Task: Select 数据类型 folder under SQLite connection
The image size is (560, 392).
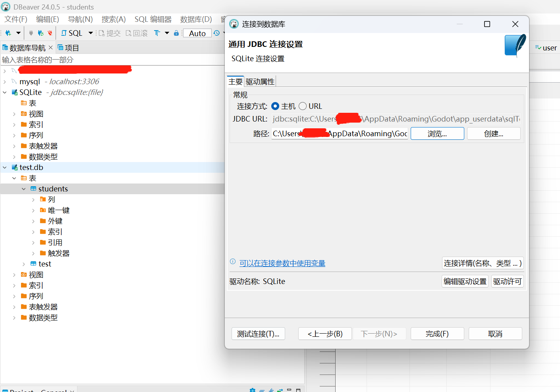Action: [x=43, y=156]
